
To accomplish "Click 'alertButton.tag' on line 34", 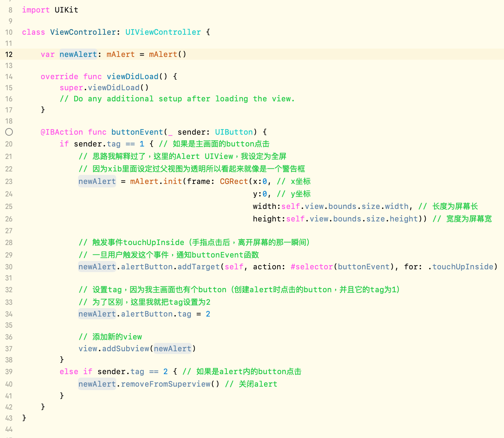I will pyautogui.click(x=156, y=314).
